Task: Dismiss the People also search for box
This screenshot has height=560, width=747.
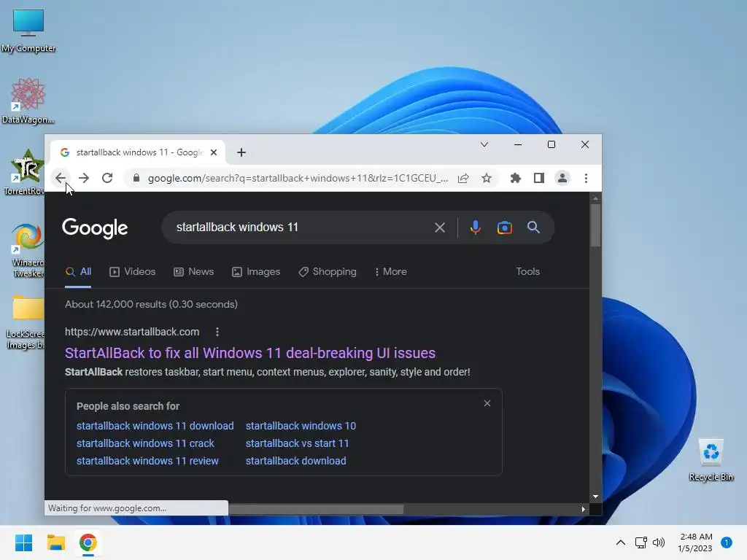Action: click(x=487, y=403)
